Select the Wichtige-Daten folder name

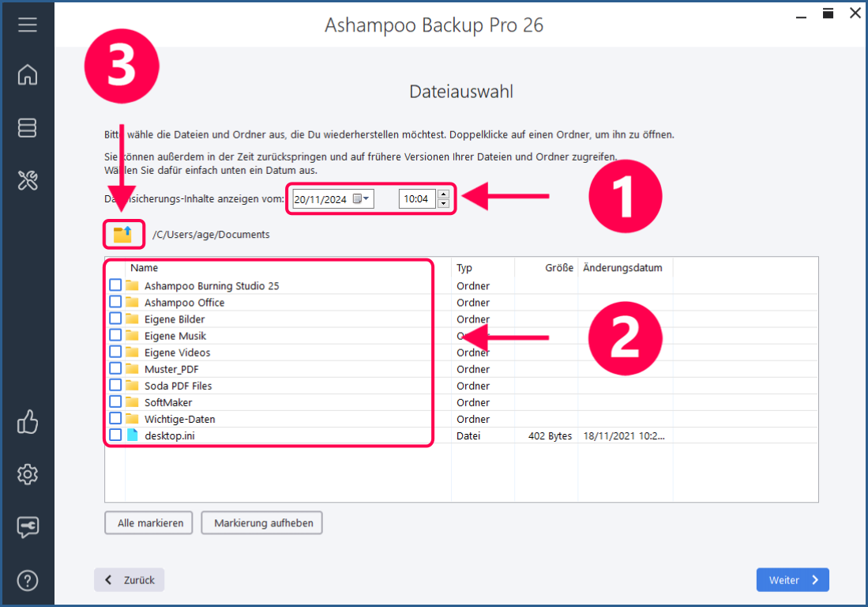tap(180, 419)
